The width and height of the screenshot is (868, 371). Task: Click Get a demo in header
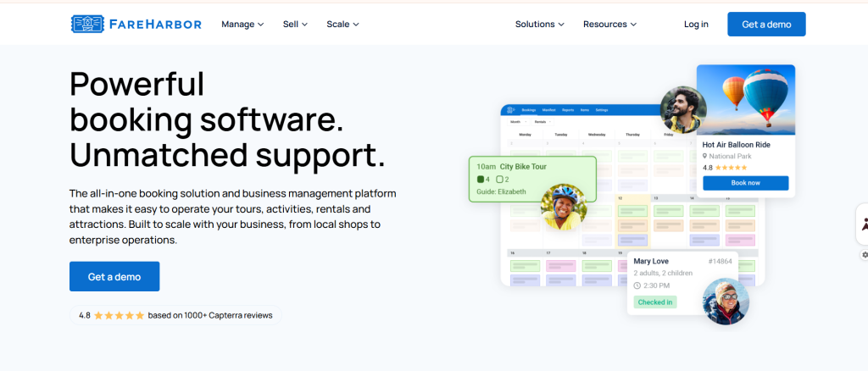pyautogui.click(x=766, y=25)
